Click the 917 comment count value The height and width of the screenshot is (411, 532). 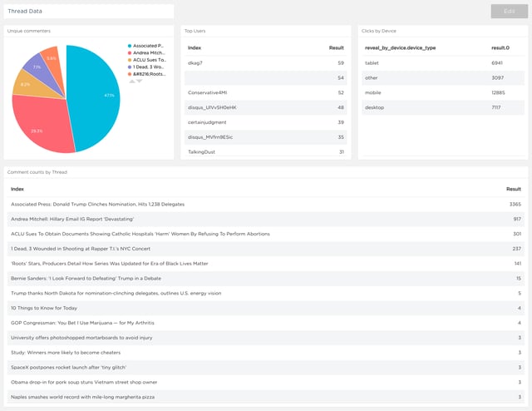click(x=517, y=219)
